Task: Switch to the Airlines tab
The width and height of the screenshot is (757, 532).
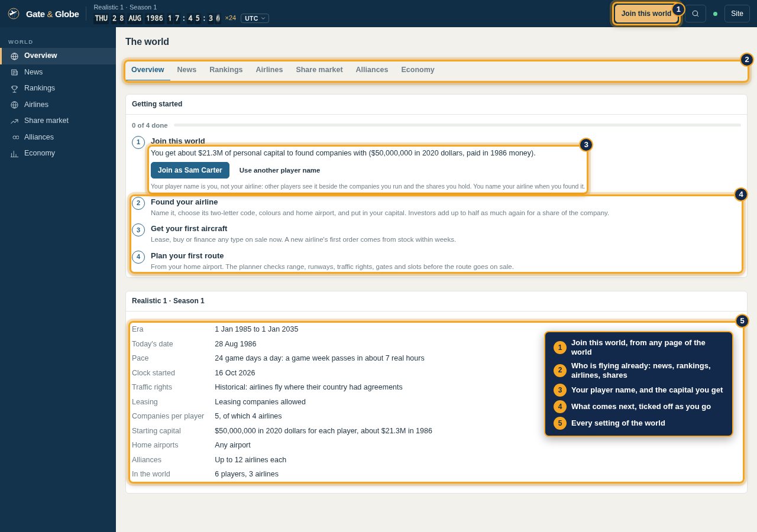Action: click(269, 70)
